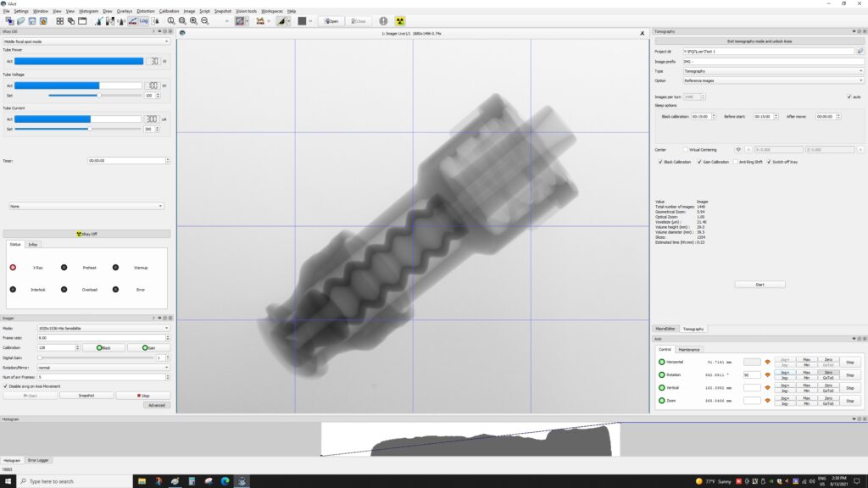Click the alert exclamation icon in the toolbar

click(383, 20)
